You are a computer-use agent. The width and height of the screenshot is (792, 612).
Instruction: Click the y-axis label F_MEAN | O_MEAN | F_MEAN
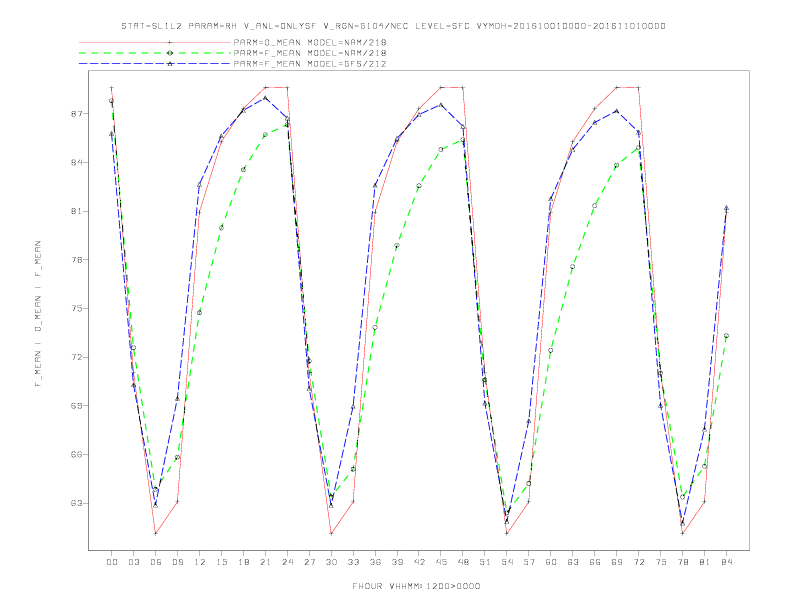[x=38, y=314]
